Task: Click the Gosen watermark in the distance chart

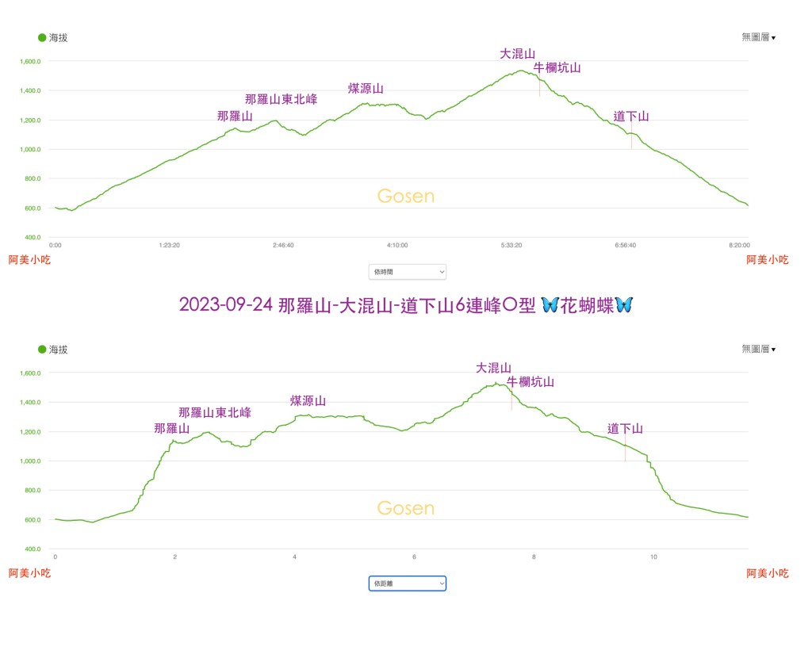Action: 406,508
